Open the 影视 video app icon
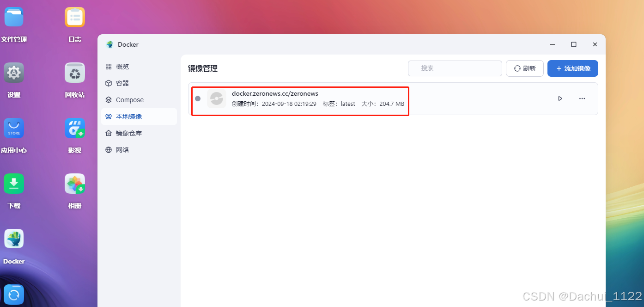This screenshot has width=644, height=307. point(75,128)
